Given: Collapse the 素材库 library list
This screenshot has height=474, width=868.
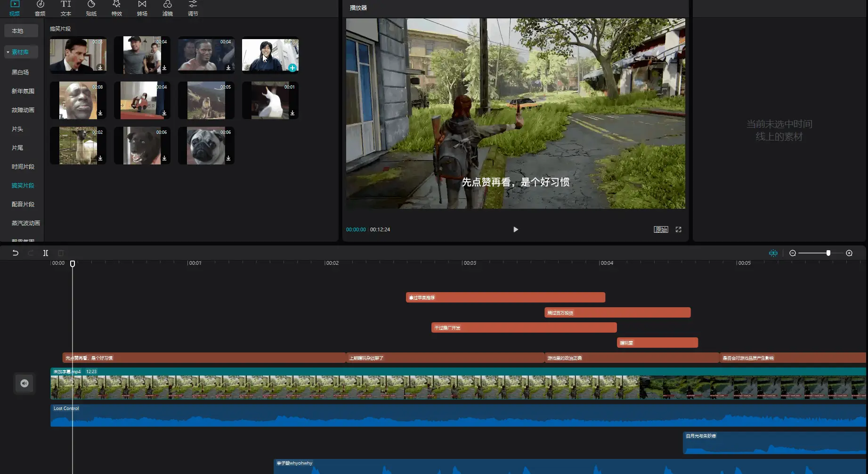Looking at the screenshot, I should pyautogui.click(x=8, y=52).
